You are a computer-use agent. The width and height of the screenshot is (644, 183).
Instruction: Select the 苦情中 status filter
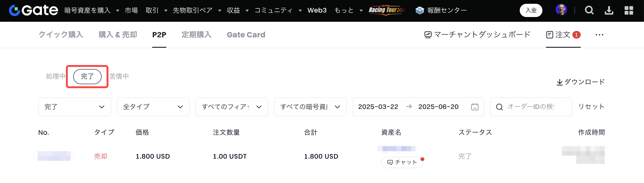click(x=119, y=76)
